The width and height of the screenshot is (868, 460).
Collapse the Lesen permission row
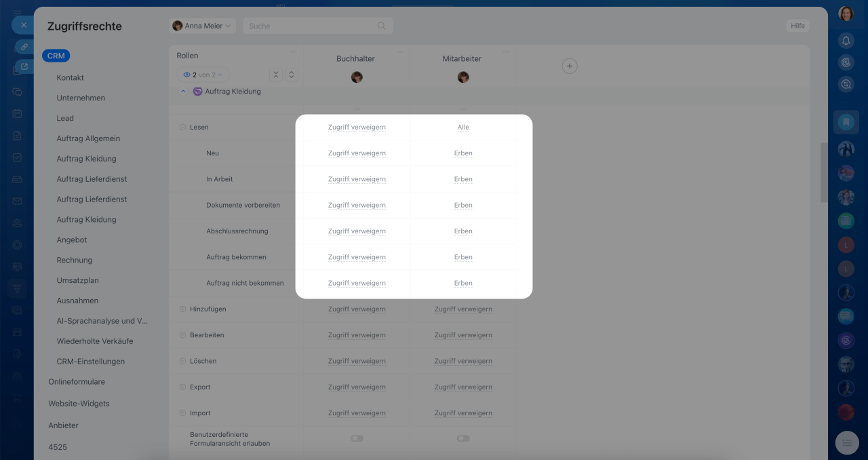(182, 128)
